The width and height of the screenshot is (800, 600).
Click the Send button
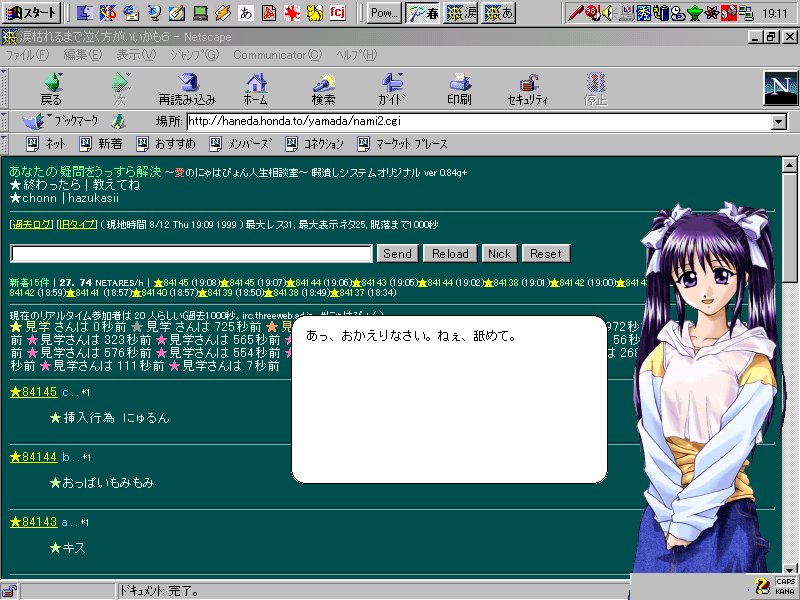pos(397,254)
